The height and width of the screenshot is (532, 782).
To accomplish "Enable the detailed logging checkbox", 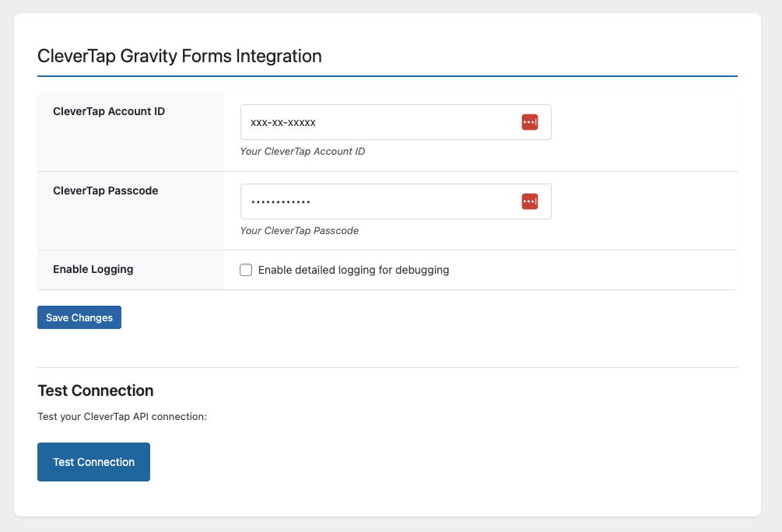I will click(246, 270).
